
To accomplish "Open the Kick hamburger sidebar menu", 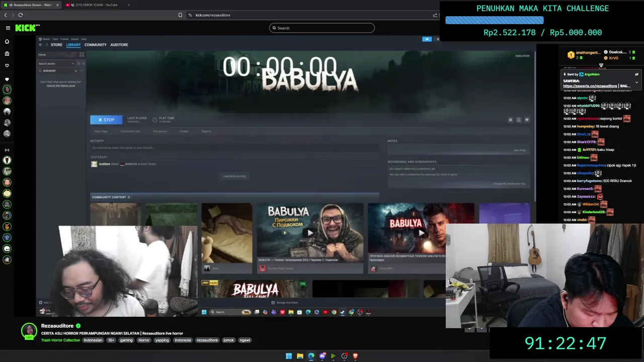I will pyautogui.click(x=8, y=28).
